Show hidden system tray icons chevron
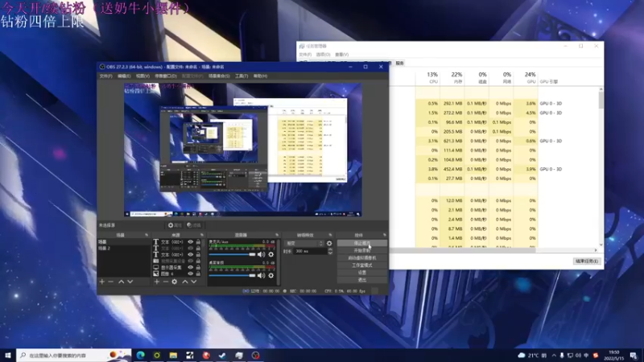Screen dimensions: 644x362 click(554, 355)
